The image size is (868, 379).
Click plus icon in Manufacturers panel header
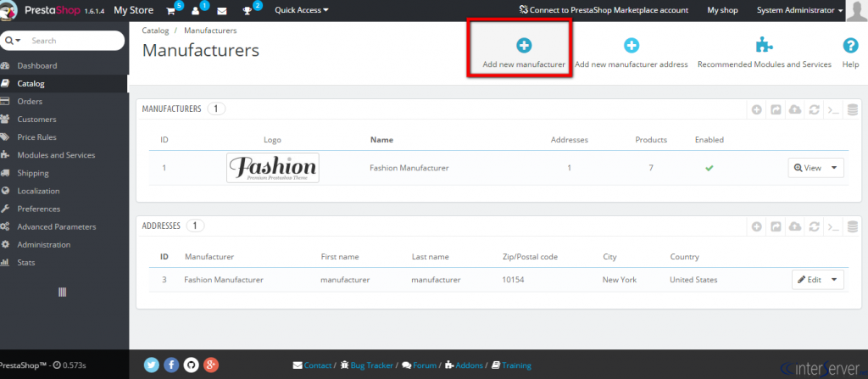tap(757, 109)
